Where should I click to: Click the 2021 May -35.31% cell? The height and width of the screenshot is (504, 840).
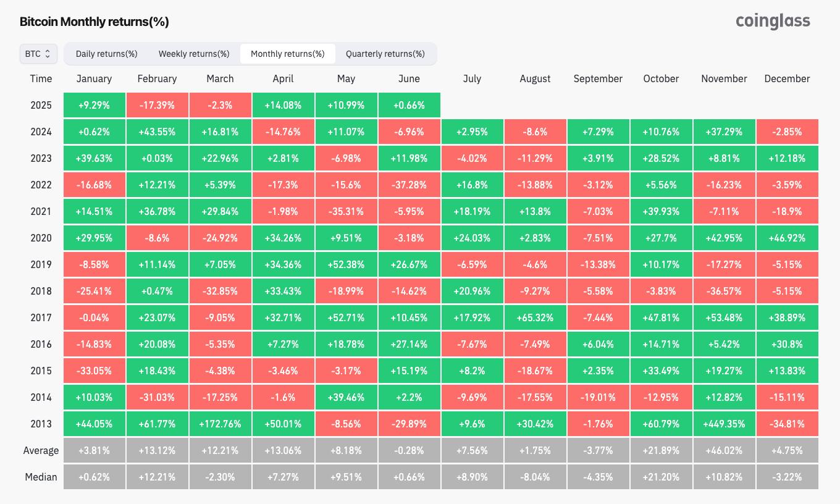(346, 211)
